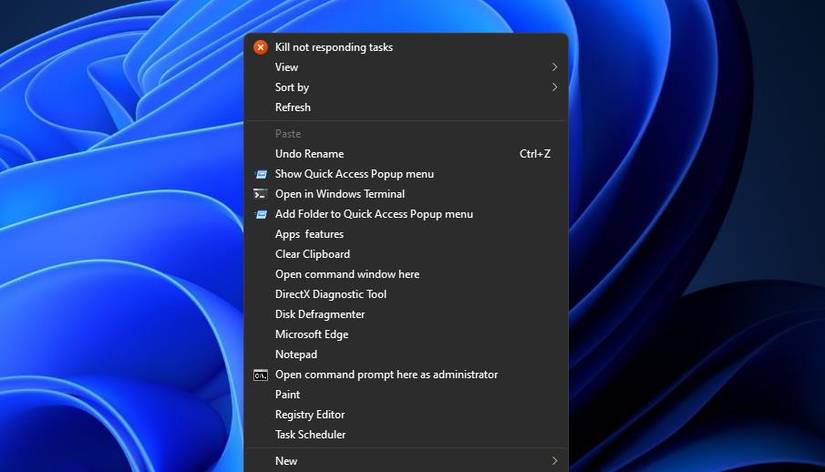Launch Microsoft Edge from the menu
Screen dimensions: 825x472
[x=406, y=334]
